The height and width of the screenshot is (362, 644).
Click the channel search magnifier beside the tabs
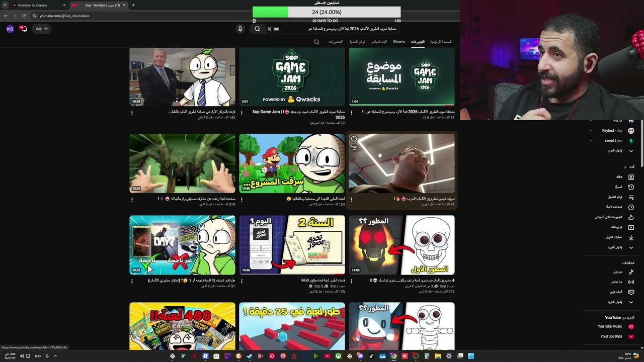click(x=316, y=42)
